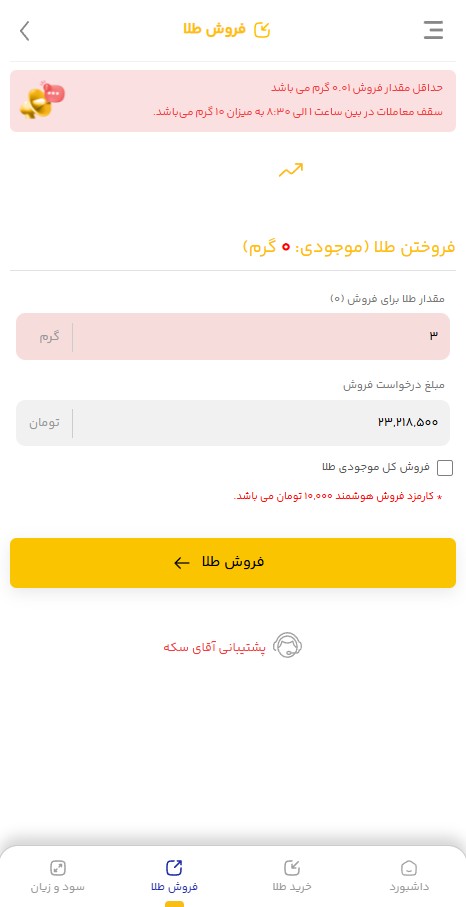Click the yellow فروش طلا submit button
The height and width of the screenshot is (907, 466).
click(233, 563)
